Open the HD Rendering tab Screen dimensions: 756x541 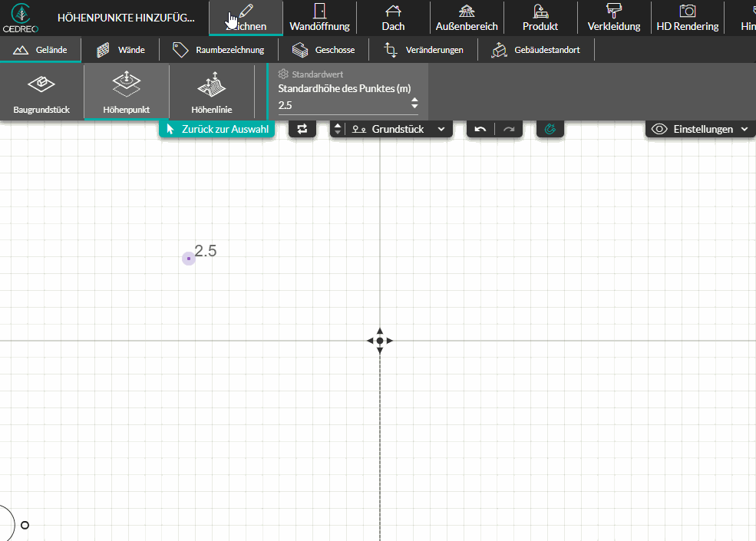pos(688,18)
